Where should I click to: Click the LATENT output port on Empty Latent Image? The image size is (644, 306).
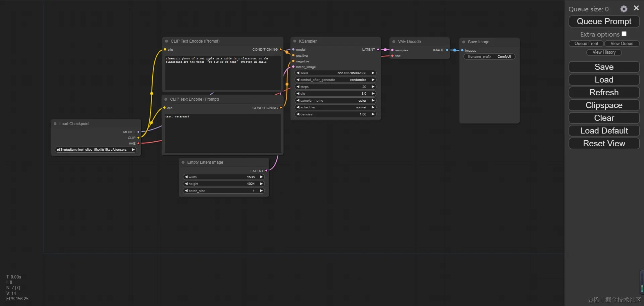[266, 171]
